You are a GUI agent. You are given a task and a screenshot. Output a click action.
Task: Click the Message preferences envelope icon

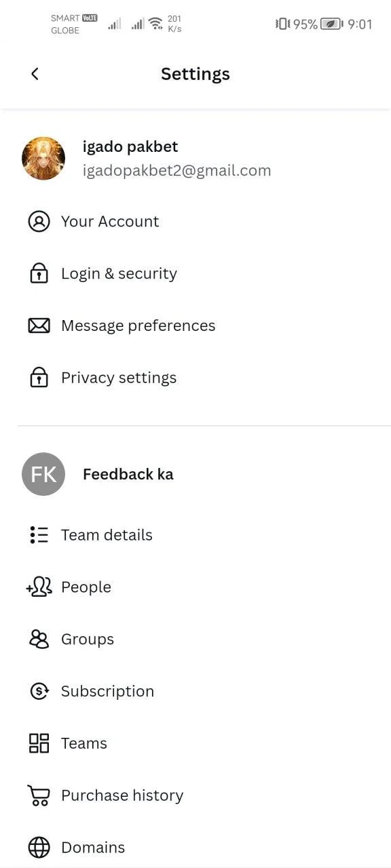point(39,326)
